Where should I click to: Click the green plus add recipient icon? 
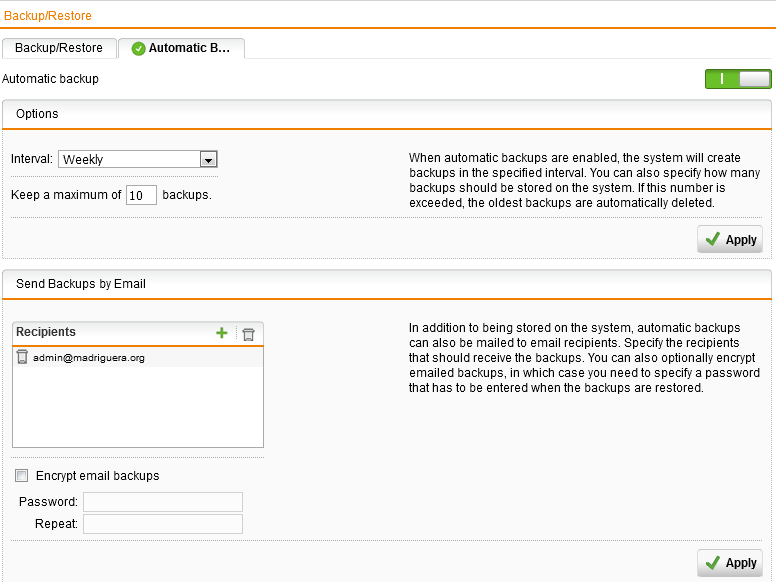(x=222, y=333)
